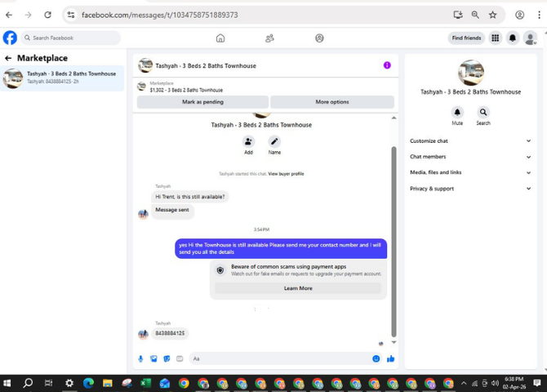The image size is (547, 392).
Task: Open Windows taskbar search
Action: tap(28, 383)
